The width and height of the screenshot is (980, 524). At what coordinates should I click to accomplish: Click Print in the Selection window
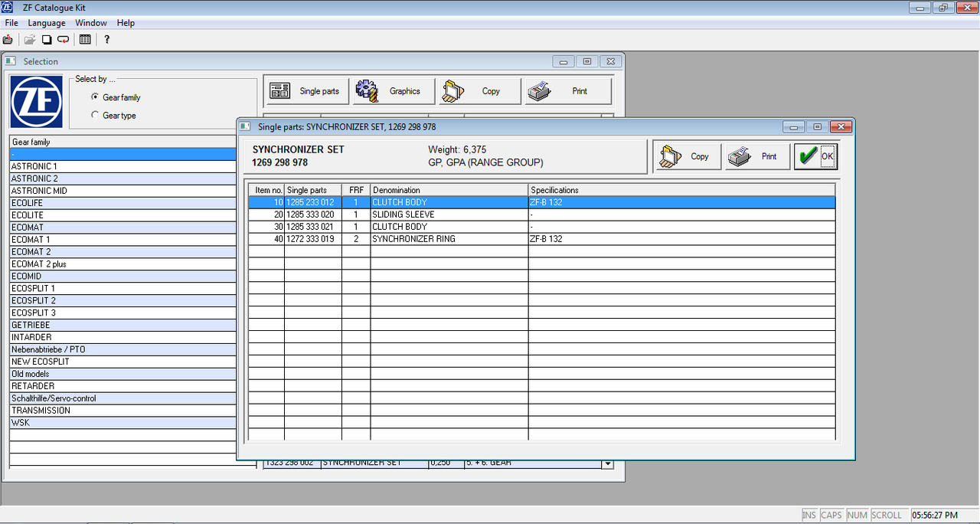click(x=568, y=91)
